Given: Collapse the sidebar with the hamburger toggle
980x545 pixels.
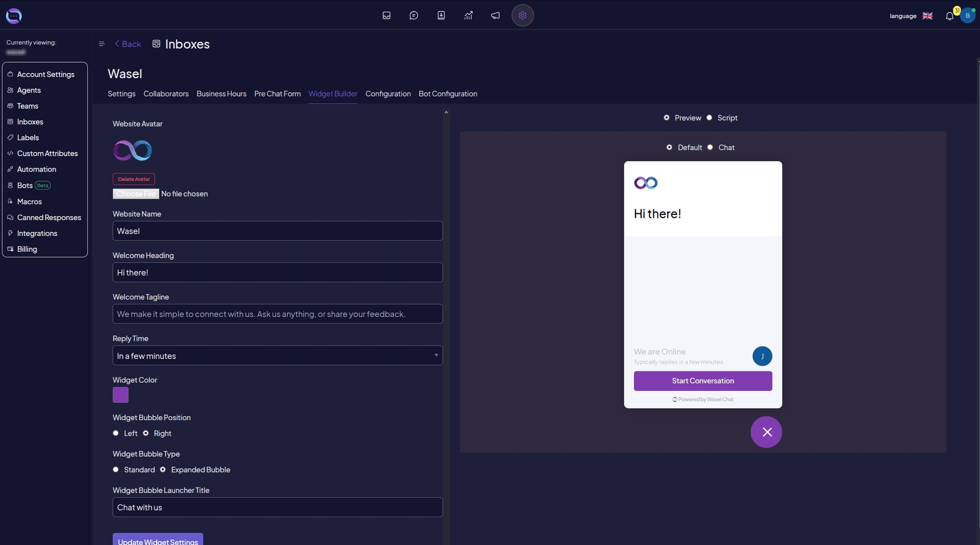Looking at the screenshot, I should [102, 44].
